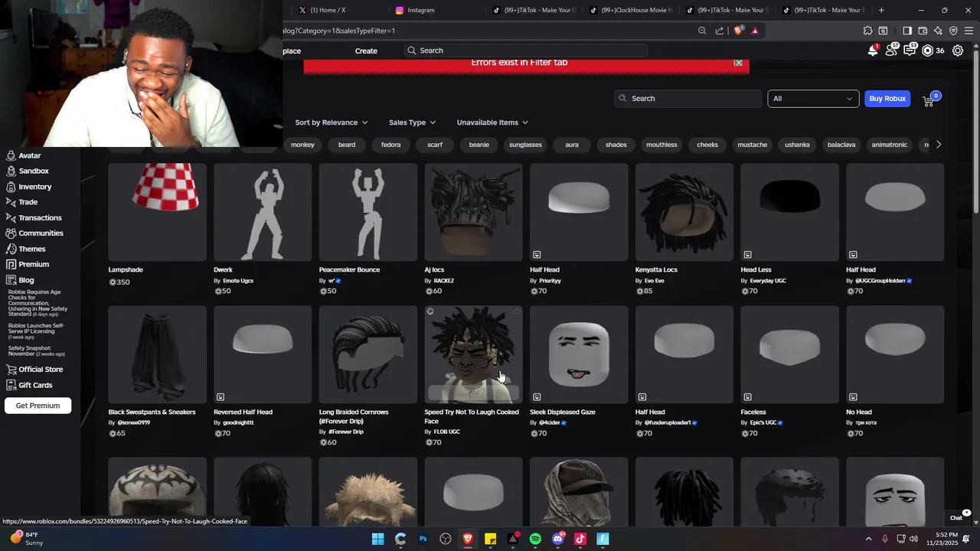This screenshot has width=980, height=551.
Task: Click the share page icon in address bar
Action: click(x=720, y=31)
